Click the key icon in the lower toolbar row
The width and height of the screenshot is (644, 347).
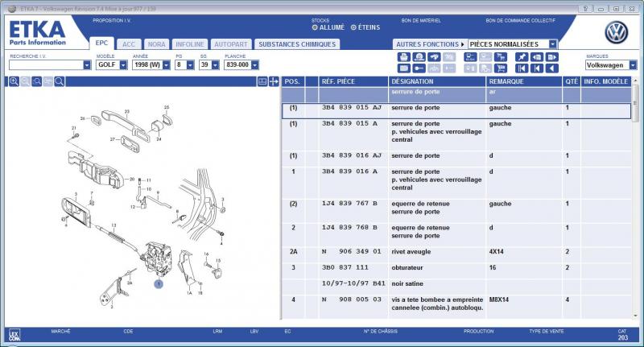click(419, 68)
